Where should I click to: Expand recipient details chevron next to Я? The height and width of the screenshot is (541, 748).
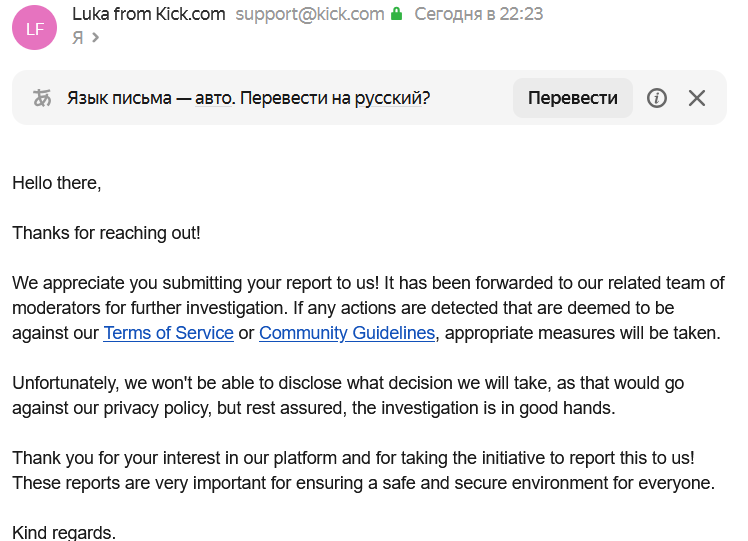(x=95, y=37)
